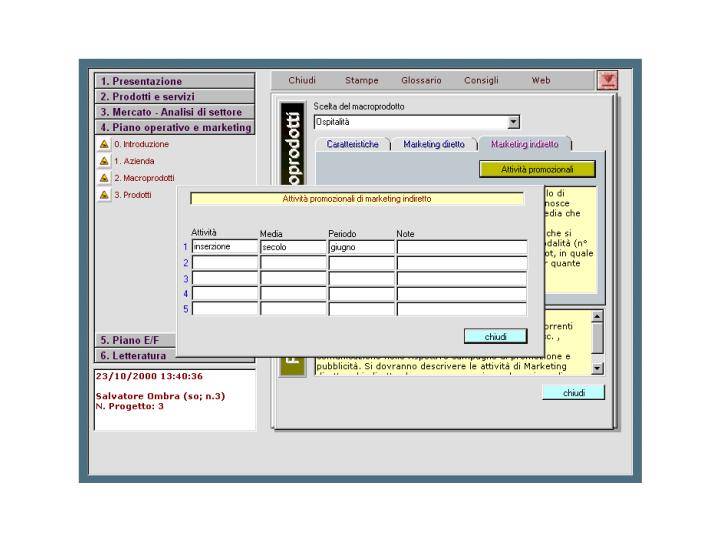The width and height of the screenshot is (720, 540).
Task: Click the dialog title Attività promozionali di marketing indiretto
Action: [357, 199]
